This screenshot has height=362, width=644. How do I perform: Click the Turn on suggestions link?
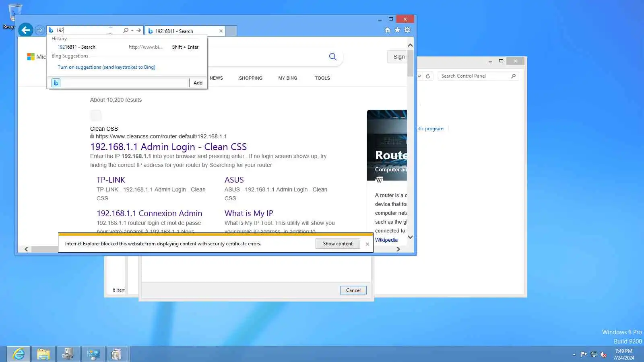[106, 67]
